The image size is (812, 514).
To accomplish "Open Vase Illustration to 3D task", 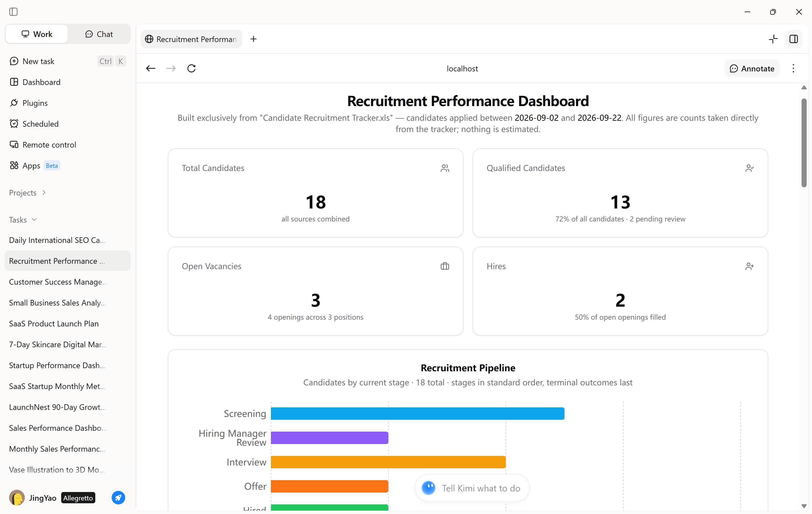I will pos(67,470).
